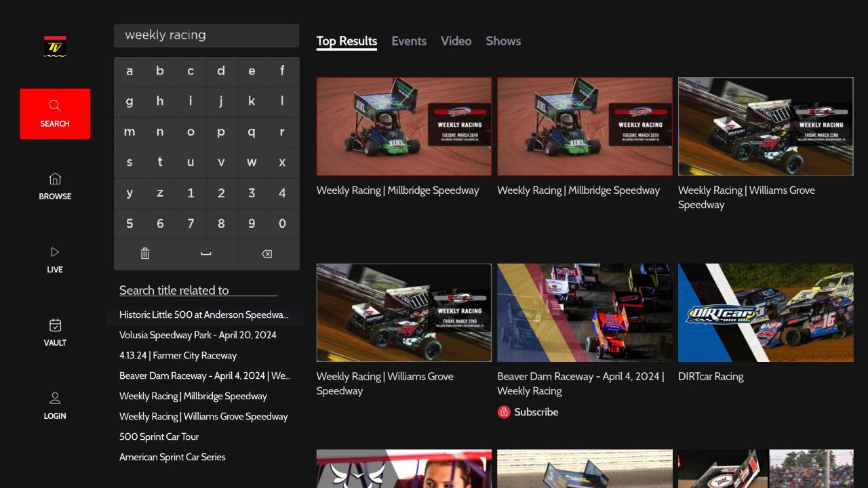Open the DIRTcar Racing thumbnail
This screenshot has height=488, width=868.
point(766,312)
